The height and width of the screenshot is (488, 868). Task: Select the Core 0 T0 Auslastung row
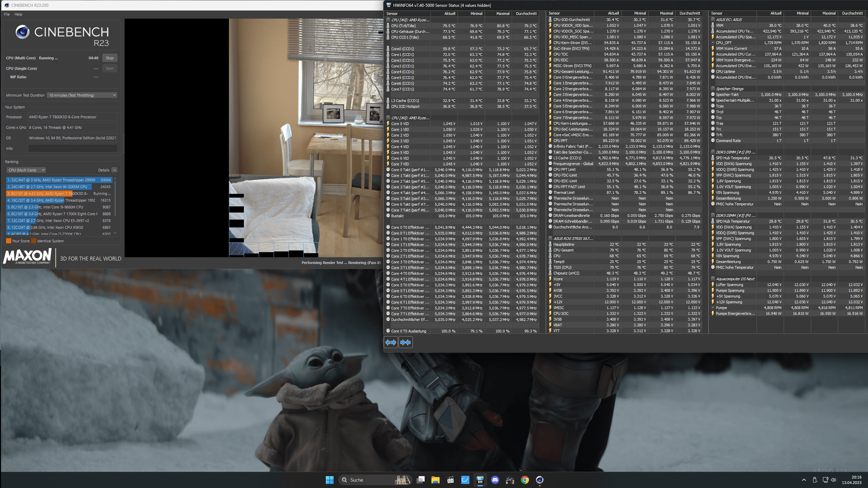tap(462, 331)
